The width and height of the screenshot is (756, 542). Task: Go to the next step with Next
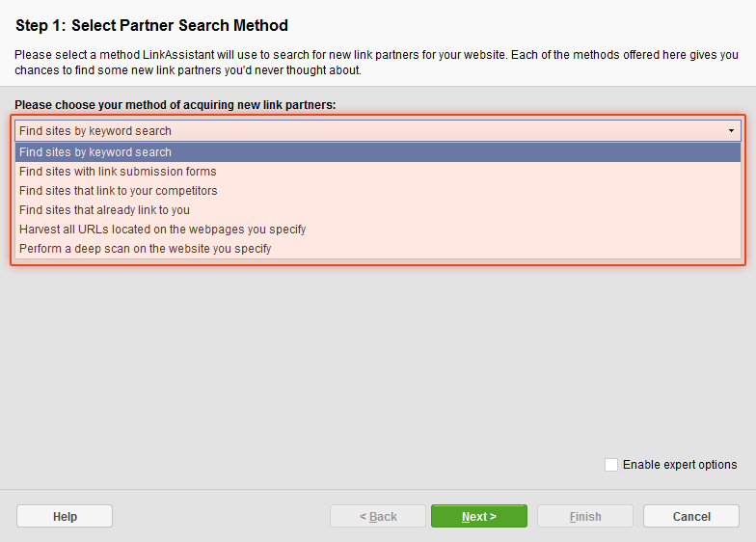click(x=478, y=516)
